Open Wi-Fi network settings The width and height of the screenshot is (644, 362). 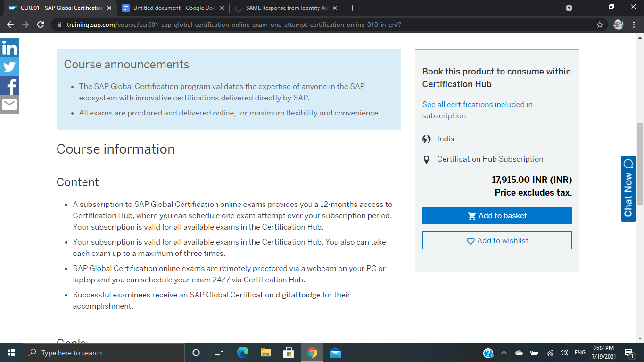click(549, 353)
